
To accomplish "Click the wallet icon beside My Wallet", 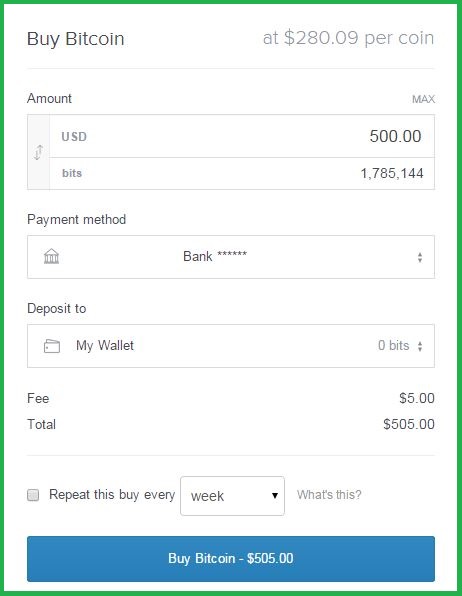I will tap(52, 346).
